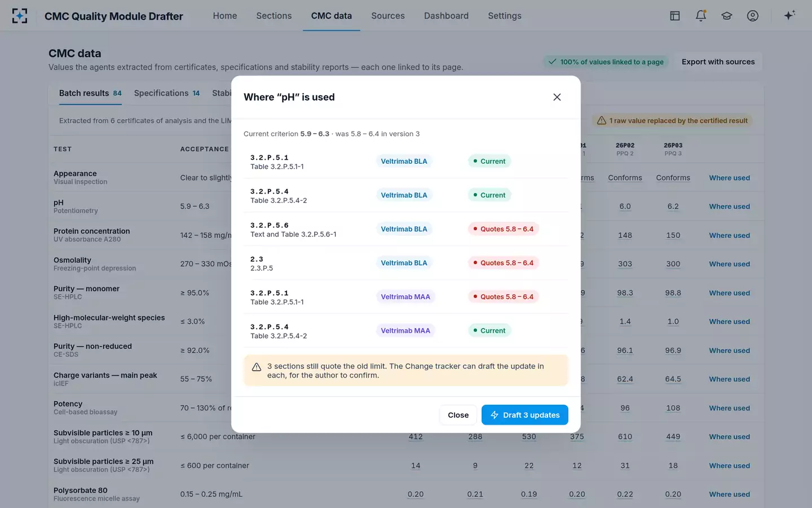Click the 26P02 PPQ 2 column header
This screenshot has width=812, height=508.
tap(625, 149)
